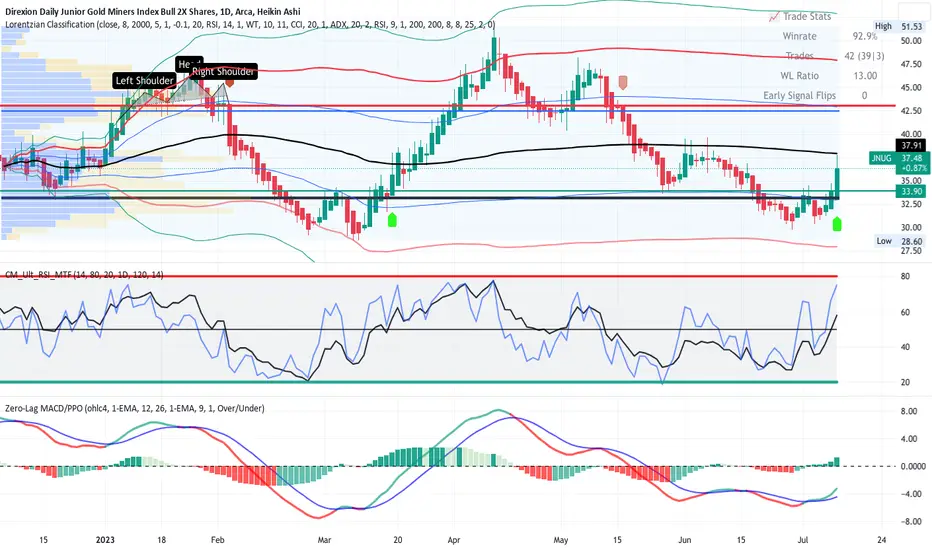Click the 50.00 price axis value
This screenshot has height=550, width=932.
click(911, 41)
